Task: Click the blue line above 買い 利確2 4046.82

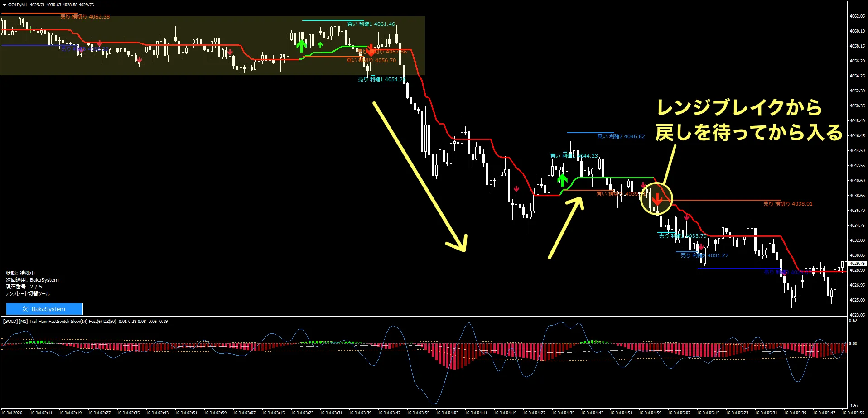Action: tap(590, 133)
